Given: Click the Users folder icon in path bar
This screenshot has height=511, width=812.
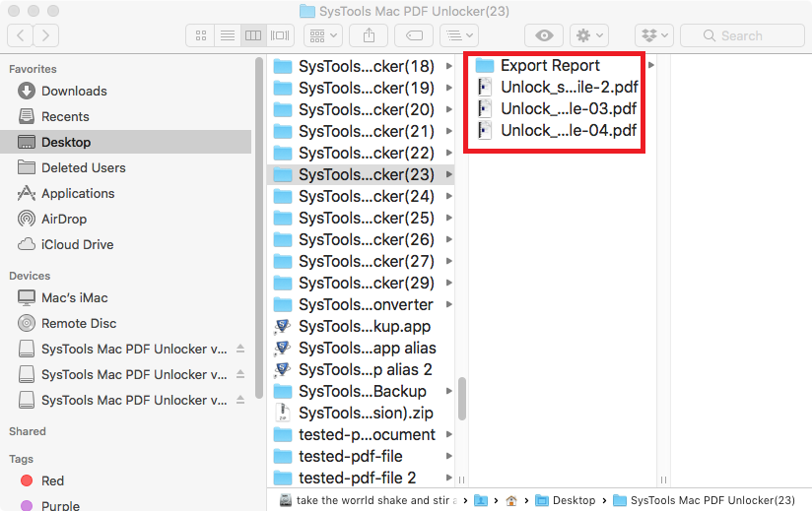Looking at the screenshot, I should (x=481, y=500).
